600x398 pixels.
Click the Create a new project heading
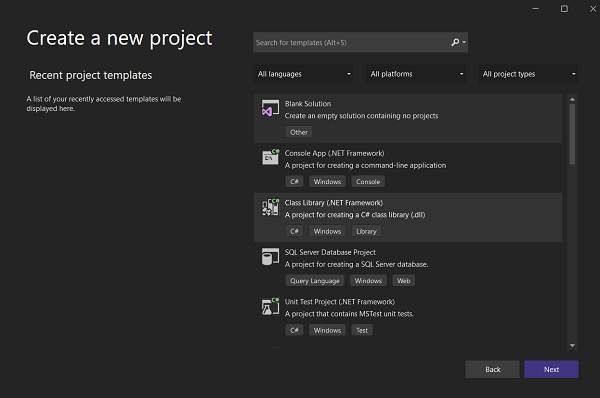click(119, 38)
